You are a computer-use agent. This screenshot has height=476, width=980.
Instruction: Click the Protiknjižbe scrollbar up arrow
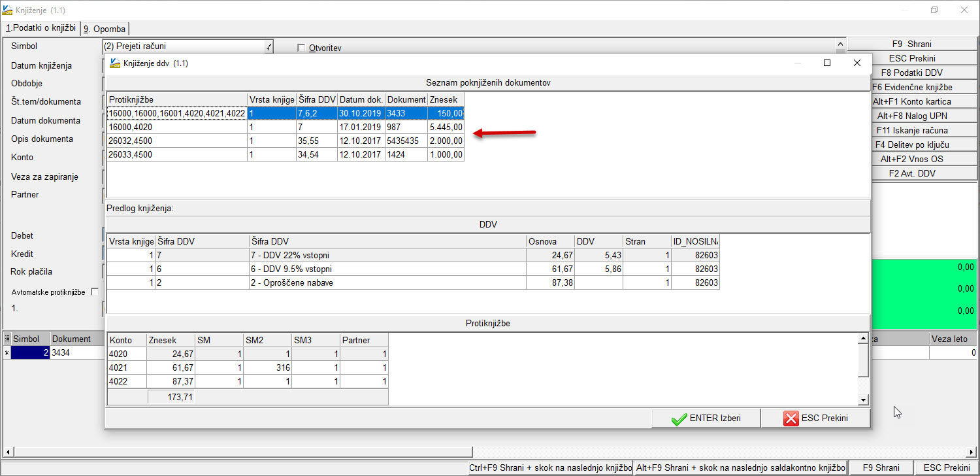(863, 337)
